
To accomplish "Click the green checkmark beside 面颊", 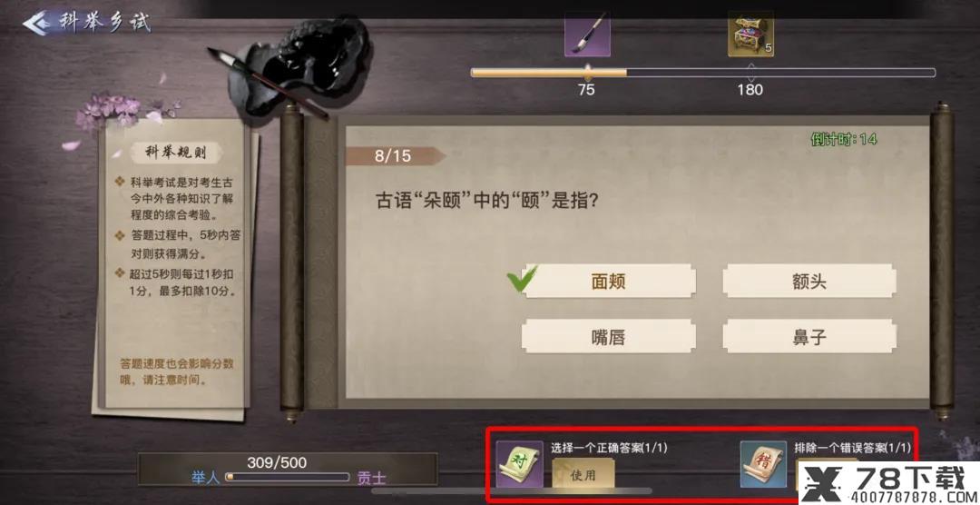I will click(522, 279).
